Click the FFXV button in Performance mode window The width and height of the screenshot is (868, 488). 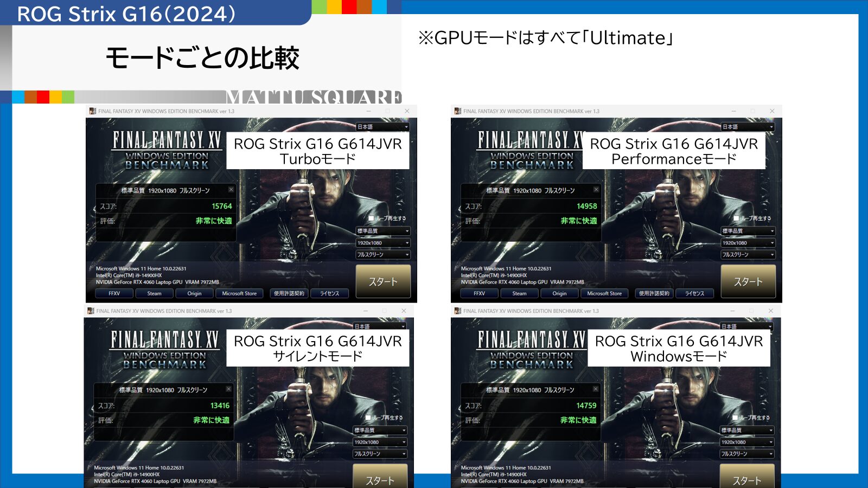479,293
